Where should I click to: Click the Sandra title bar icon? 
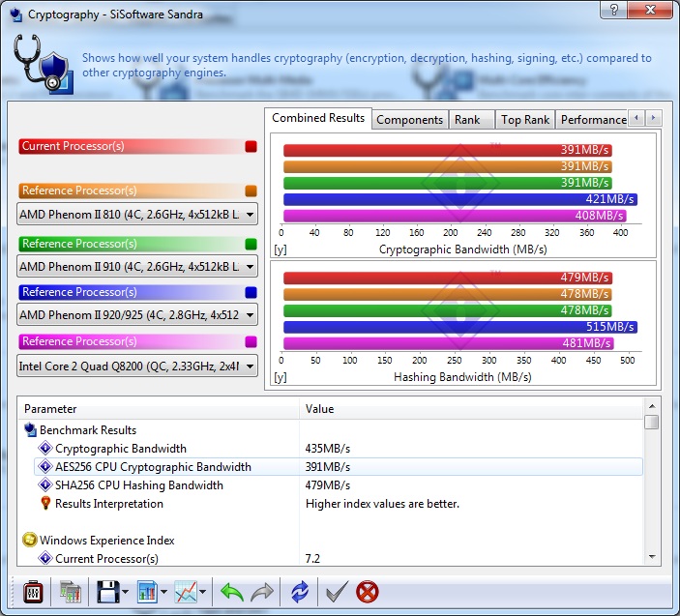pyautogui.click(x=16, y=15)
